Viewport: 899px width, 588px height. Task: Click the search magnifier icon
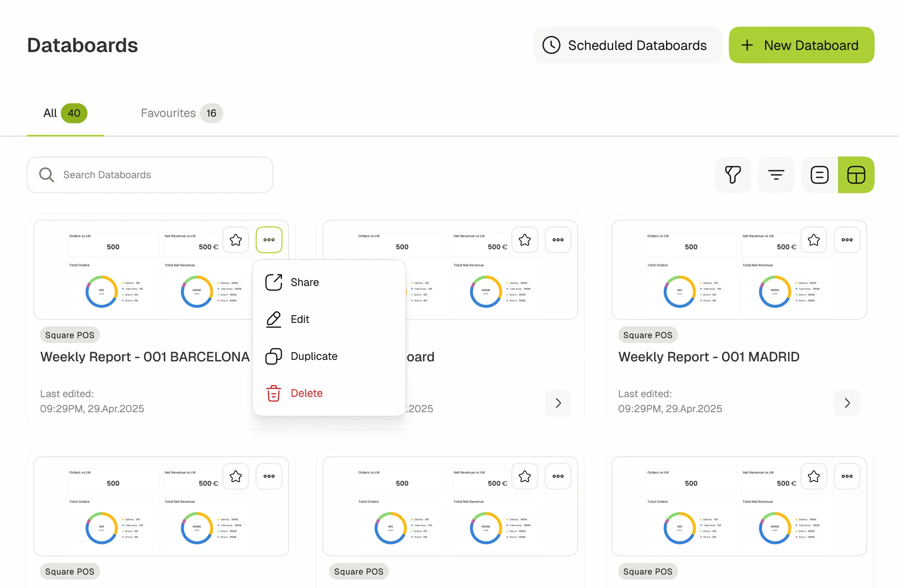pos(47,175)
